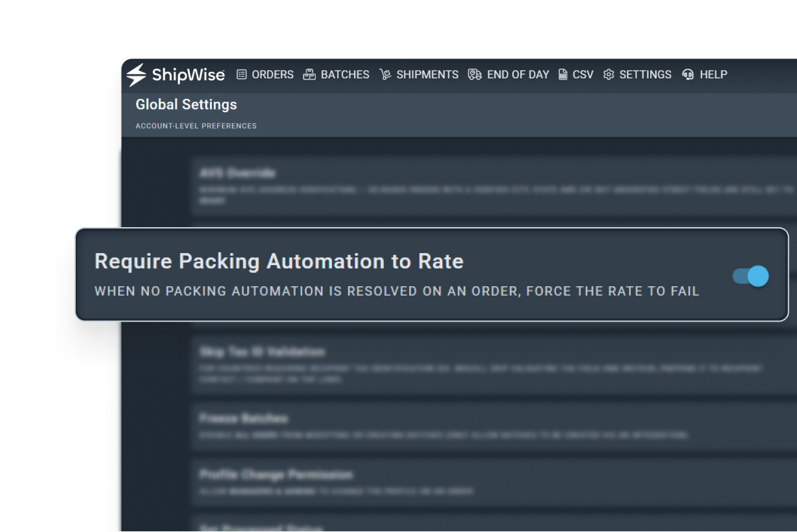Click the Help headset icon
797x532 pixels.
[688, 74]
